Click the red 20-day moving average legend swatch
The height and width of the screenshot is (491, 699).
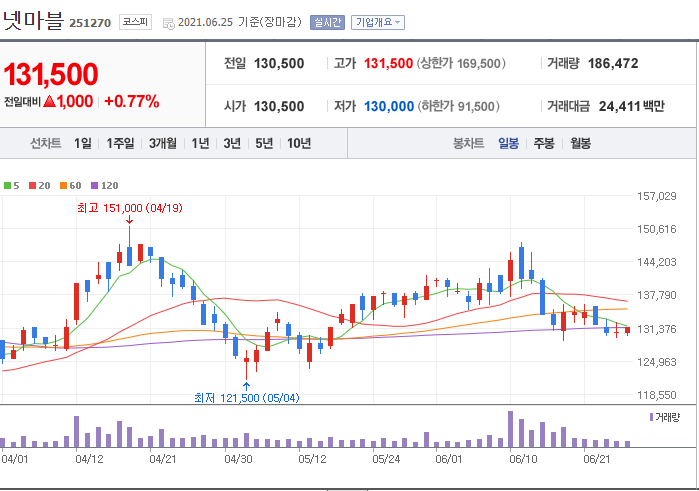click(x=33, y=186)
